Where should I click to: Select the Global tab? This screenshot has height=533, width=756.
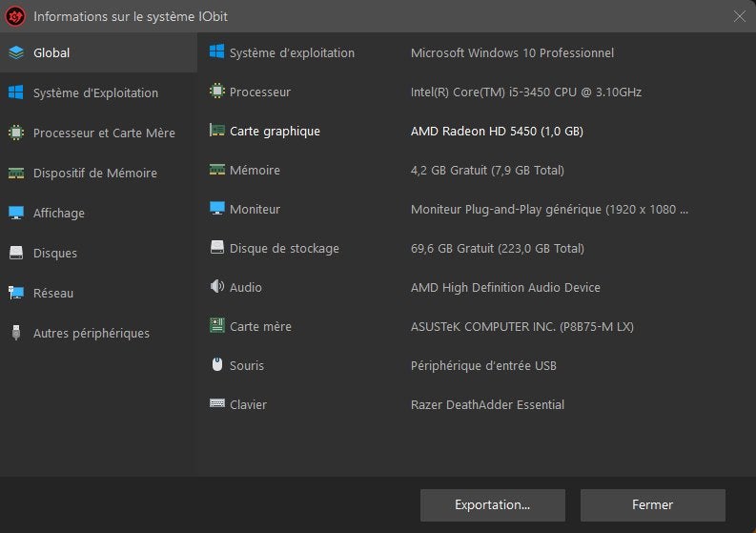coord(98,52)
